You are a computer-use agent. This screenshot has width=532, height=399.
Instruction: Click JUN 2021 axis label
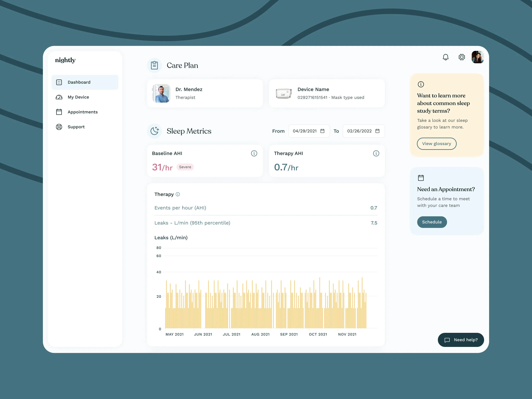pos(203,334)
